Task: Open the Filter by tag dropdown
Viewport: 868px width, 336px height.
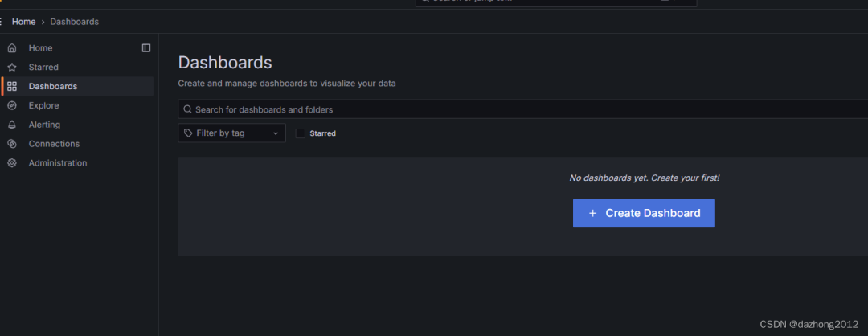Action: click(232, 133)
